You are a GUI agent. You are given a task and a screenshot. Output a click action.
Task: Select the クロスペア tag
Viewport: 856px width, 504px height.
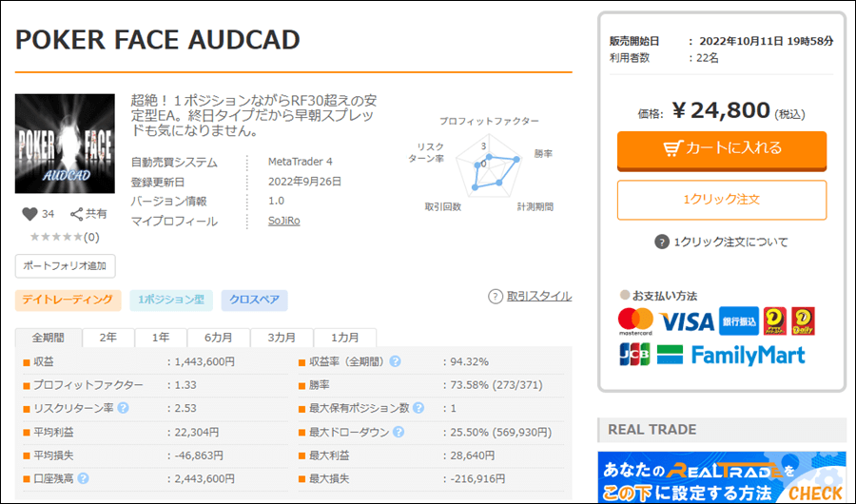254,300
